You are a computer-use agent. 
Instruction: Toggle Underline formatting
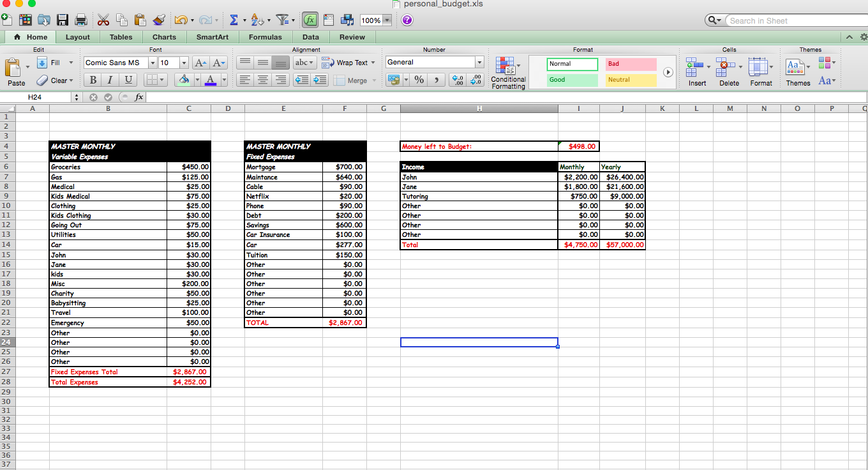tap(128, 80)
